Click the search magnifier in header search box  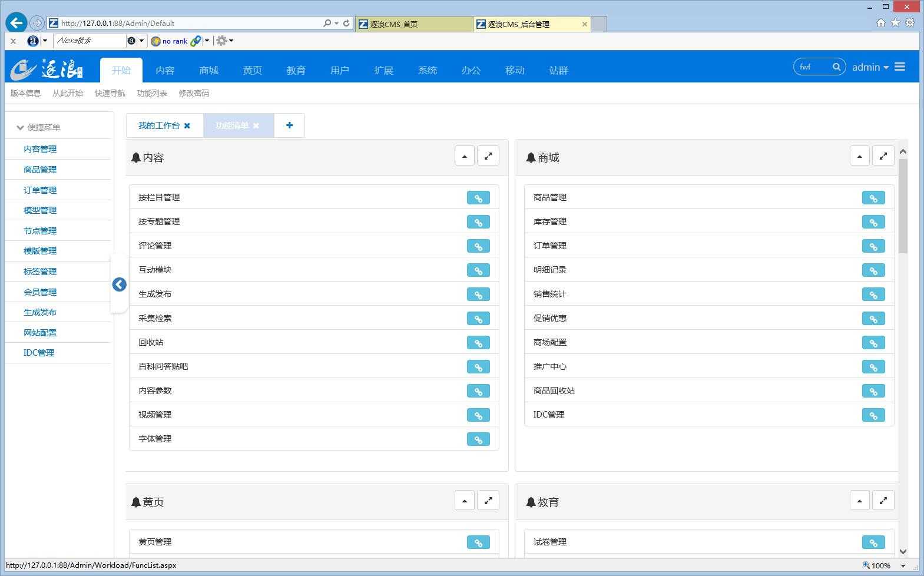click(836, 67)
